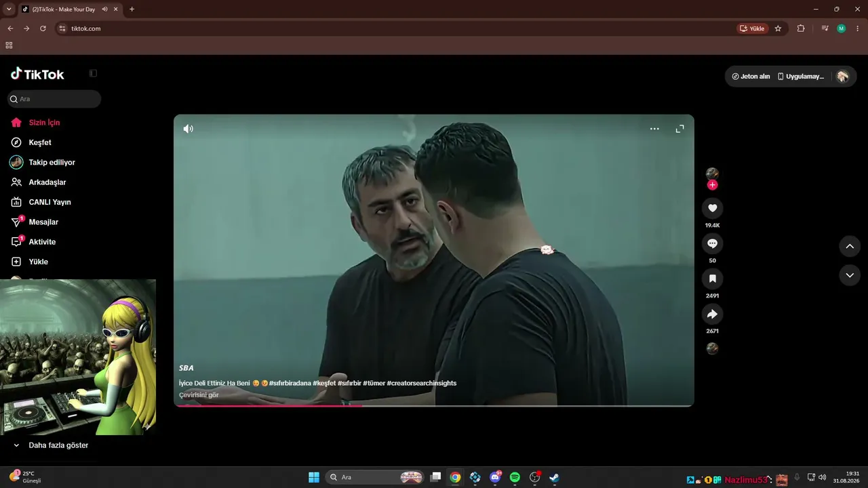Image resolution: width=868 pixels, height=488 pixels.
Task: Install the app via the Yükle chip
Action: point(752,28)
